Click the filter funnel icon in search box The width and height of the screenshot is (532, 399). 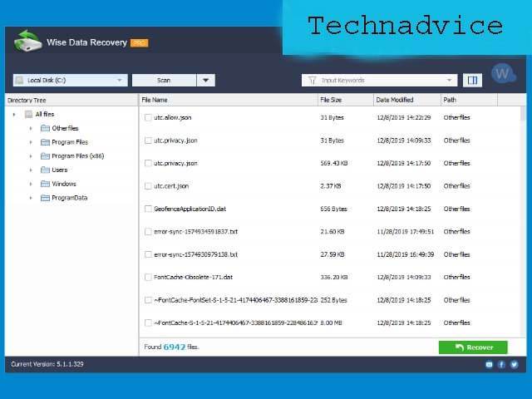[x=313, y=81]
